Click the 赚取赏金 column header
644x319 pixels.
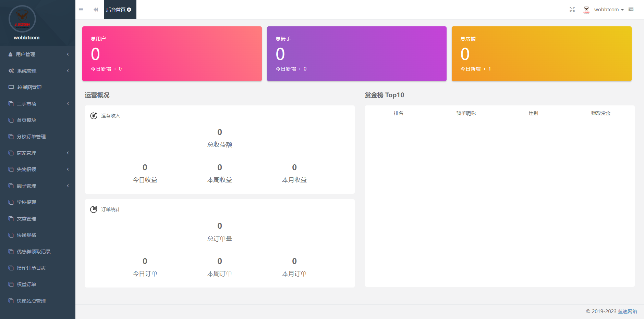600,113
